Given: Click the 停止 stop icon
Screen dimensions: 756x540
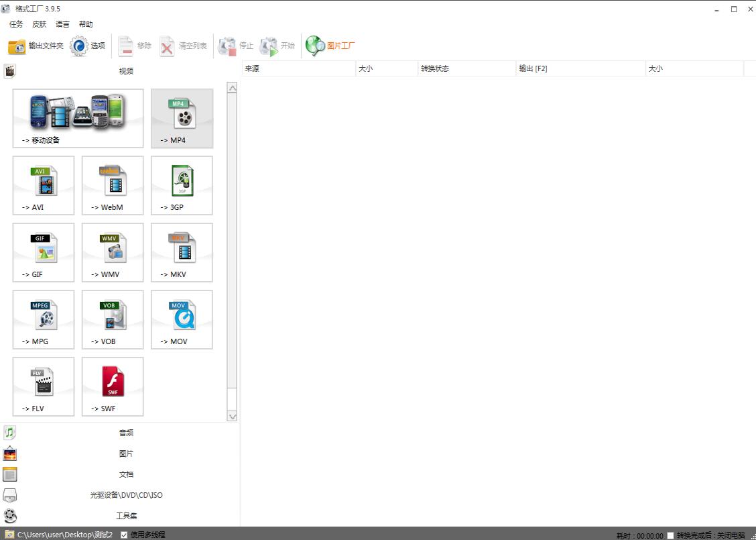Looking at the screenshot, I should click(x=227, y=46).
